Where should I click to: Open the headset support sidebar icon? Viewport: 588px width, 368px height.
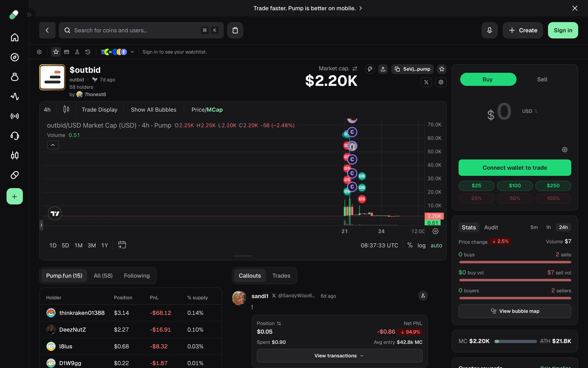(x=14, y=136)
